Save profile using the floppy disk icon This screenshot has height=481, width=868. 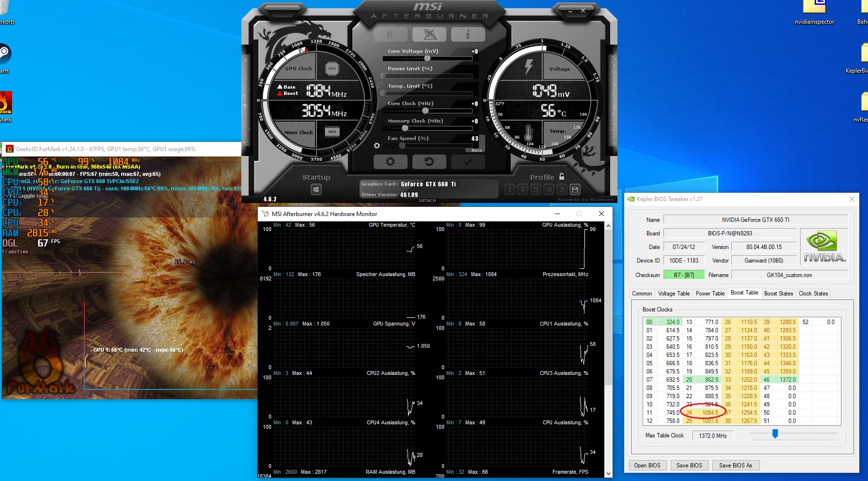point(575,189)
